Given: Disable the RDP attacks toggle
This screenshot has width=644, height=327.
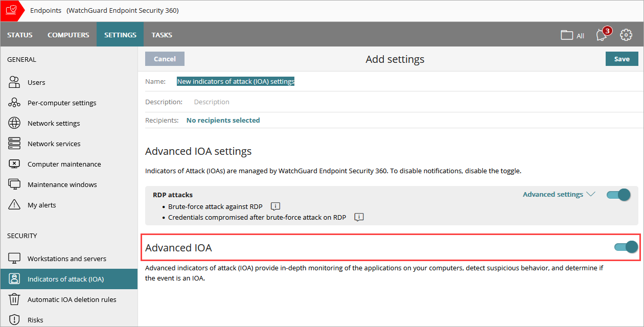Looking at the screenshot, I should (x=618, y=195).
